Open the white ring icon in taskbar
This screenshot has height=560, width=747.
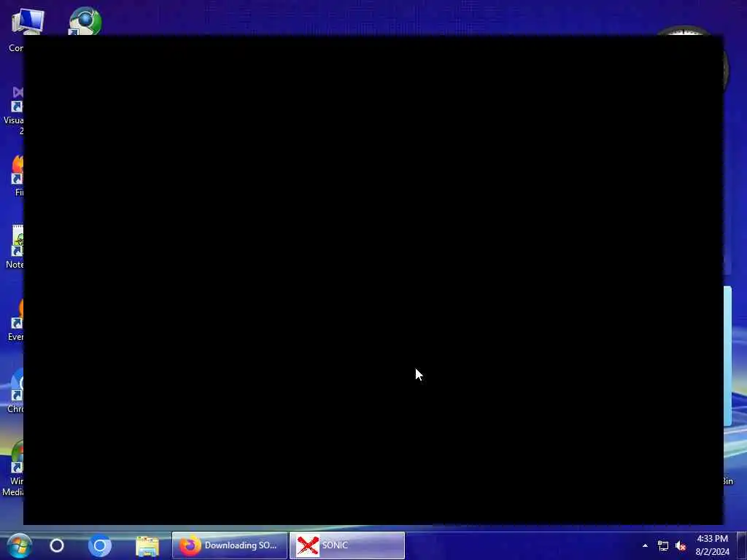(57, 545)
